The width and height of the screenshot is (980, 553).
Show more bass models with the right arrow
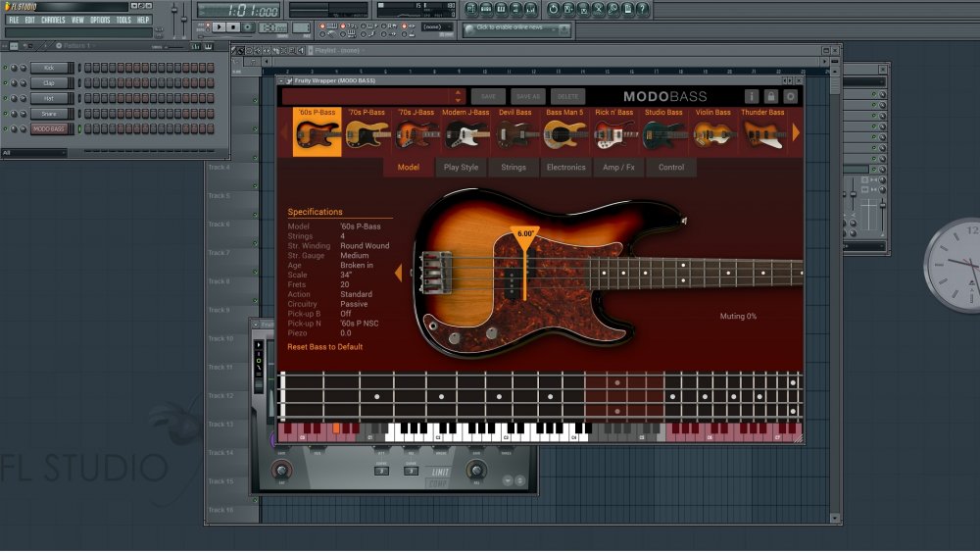click(796, 132)
